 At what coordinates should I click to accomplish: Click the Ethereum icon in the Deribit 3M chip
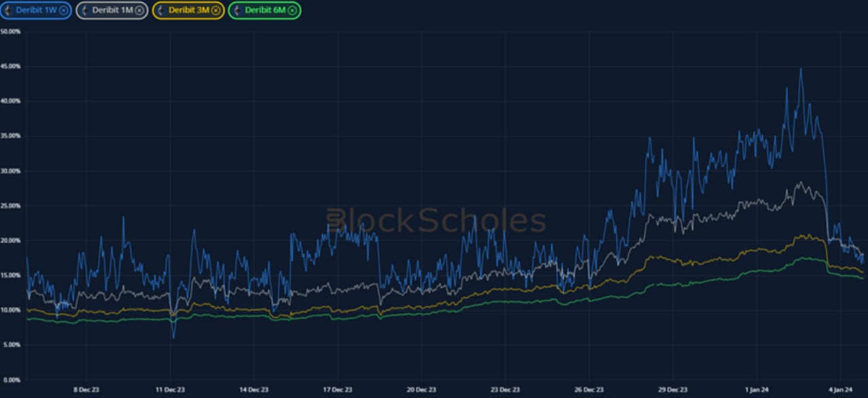tap(161, 10)
